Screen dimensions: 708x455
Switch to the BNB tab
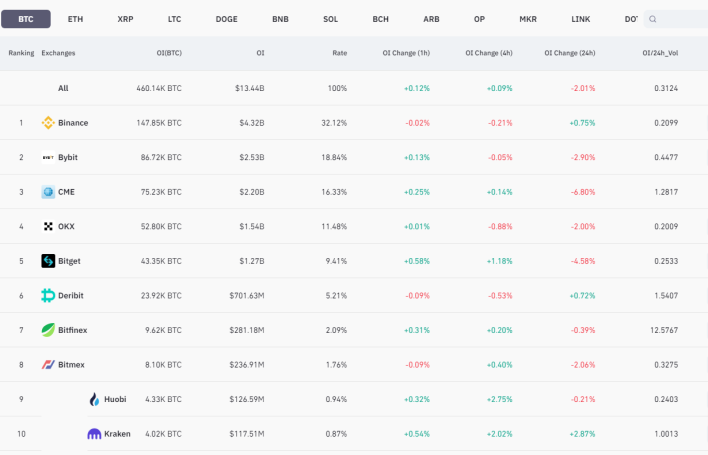pos(280,19)
